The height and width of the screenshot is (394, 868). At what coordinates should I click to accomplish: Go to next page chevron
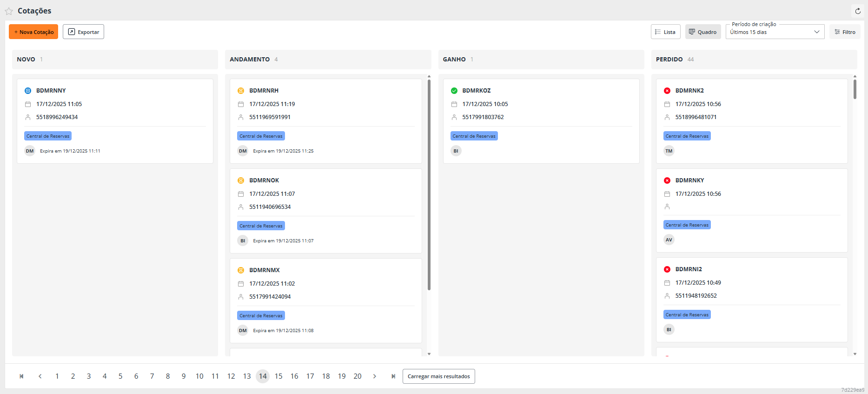coord(375,376)
